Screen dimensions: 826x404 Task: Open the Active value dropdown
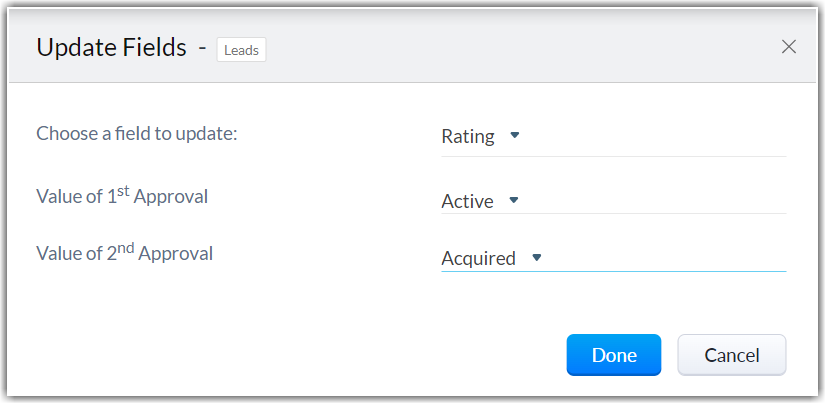pos(467,201)
